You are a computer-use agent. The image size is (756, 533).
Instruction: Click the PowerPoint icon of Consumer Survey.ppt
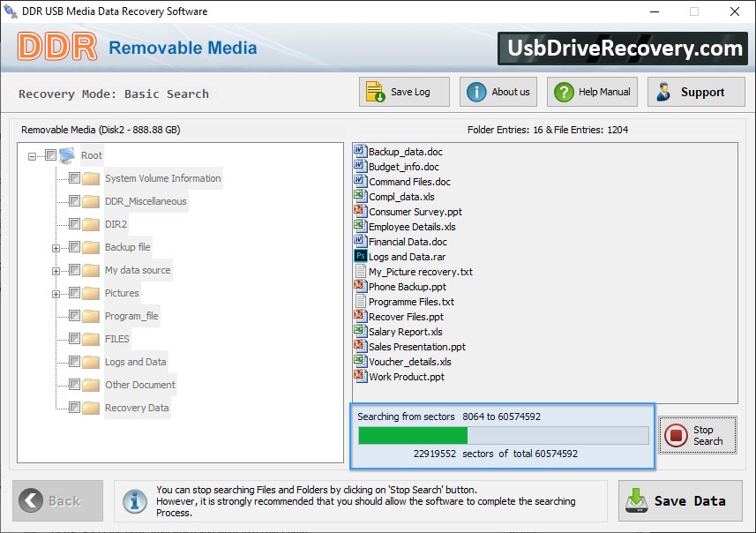(x=360, y=211)
